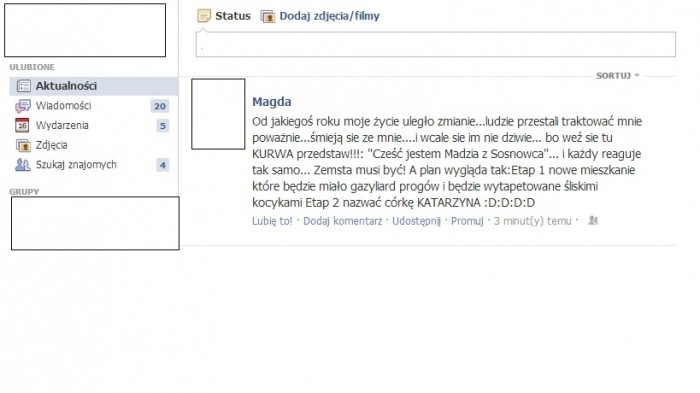Viewport: 700px width, 393px height.
Task: Open the 3 minut(y) temu timestamp
Action: 532,221
